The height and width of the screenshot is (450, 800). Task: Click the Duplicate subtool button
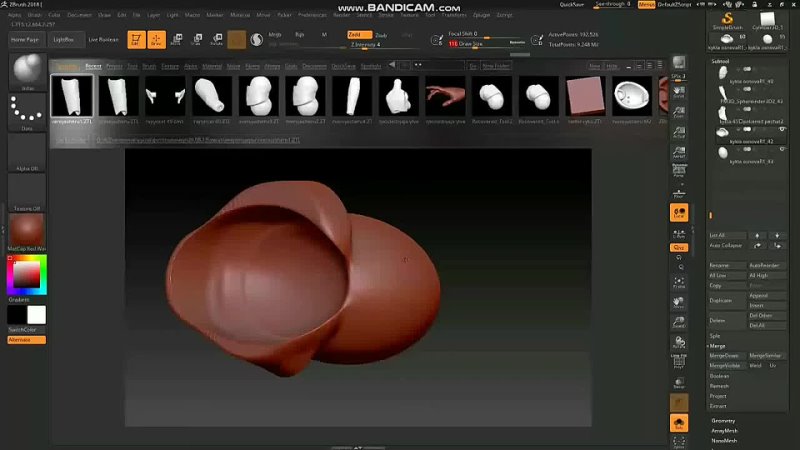[727, 301]
